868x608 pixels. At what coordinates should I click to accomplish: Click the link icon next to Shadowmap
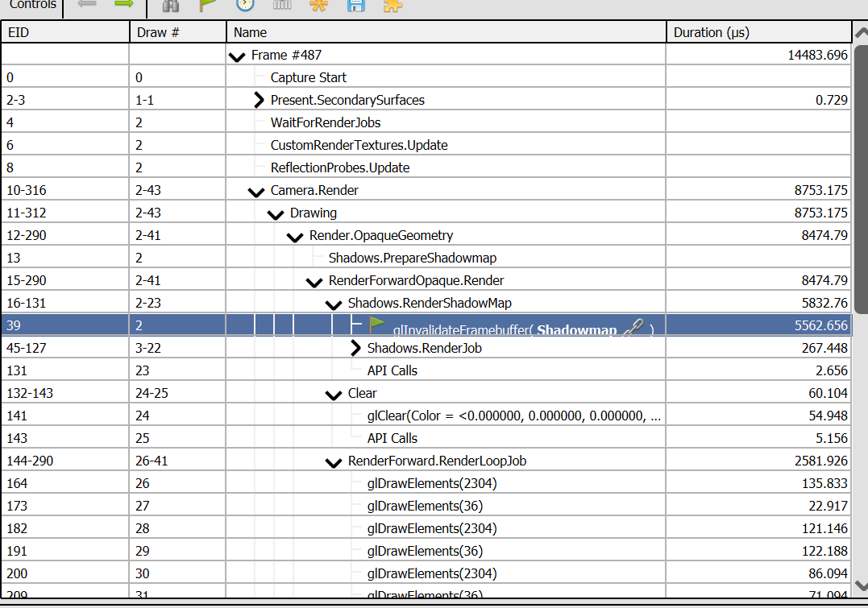[x=633, y=328]
